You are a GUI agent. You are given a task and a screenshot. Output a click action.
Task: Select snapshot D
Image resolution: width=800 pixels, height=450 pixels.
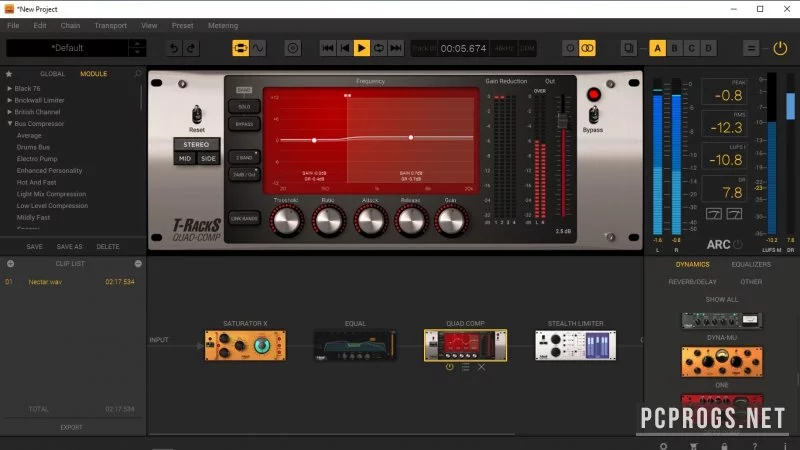(x=708, y=48)
